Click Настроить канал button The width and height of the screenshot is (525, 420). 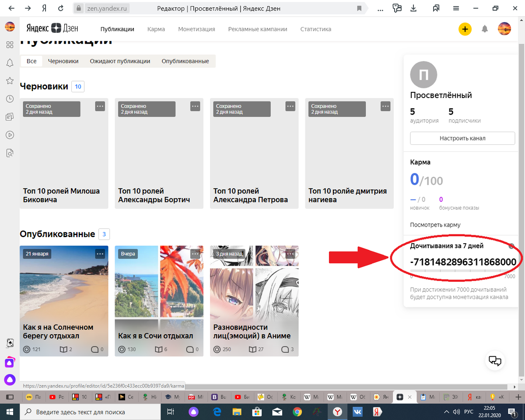462,138
